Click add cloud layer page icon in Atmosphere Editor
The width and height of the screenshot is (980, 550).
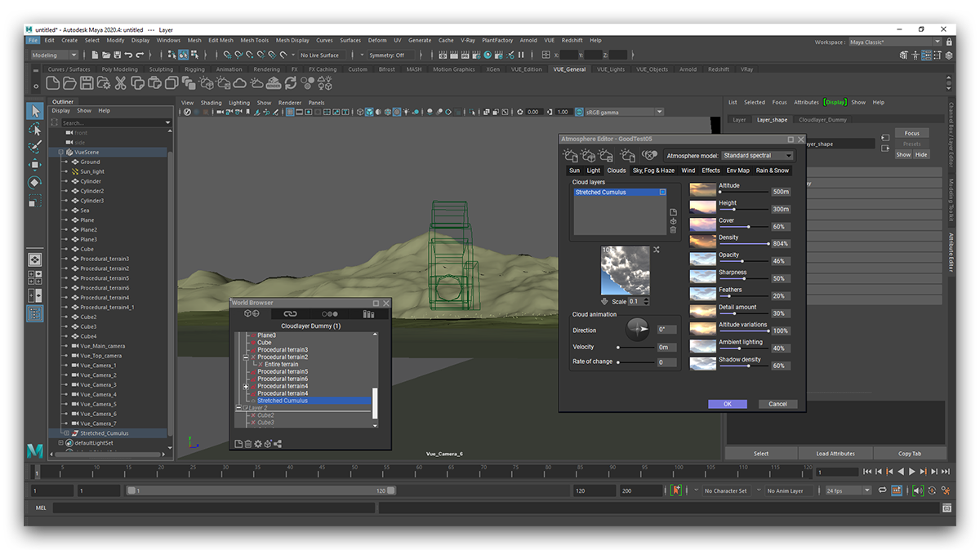(x=673, y=212)
